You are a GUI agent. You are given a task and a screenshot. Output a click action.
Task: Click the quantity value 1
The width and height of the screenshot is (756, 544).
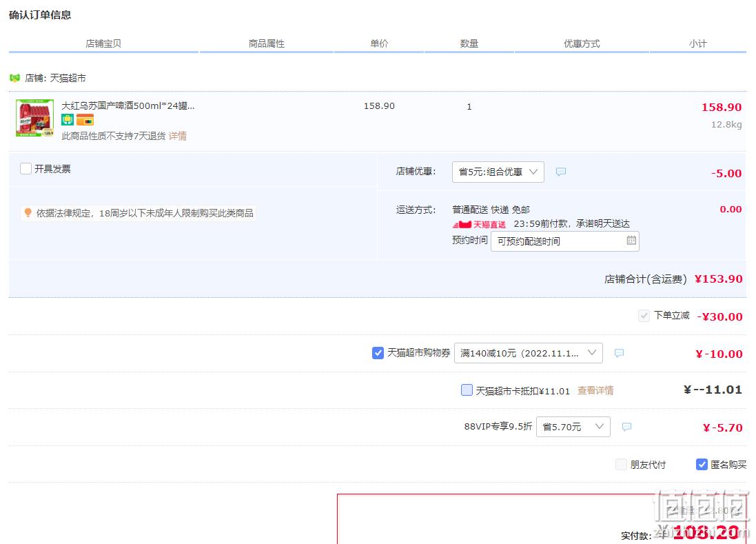469,107
